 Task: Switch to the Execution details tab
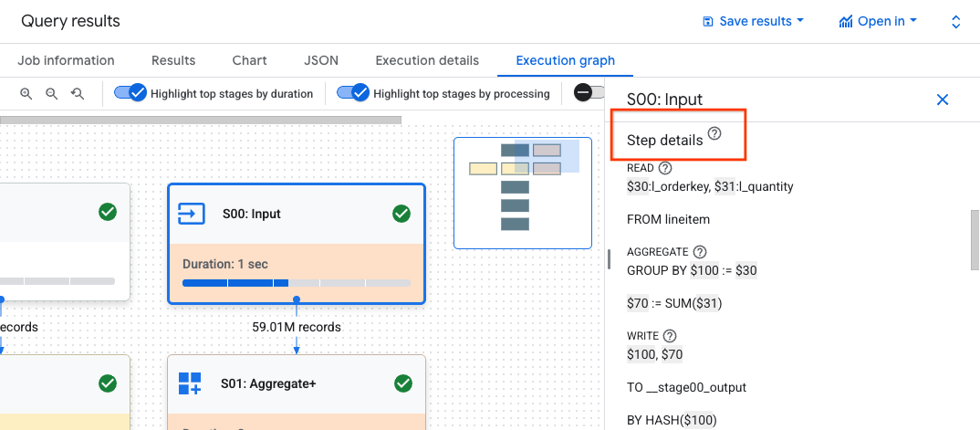(x=427, y=60)
